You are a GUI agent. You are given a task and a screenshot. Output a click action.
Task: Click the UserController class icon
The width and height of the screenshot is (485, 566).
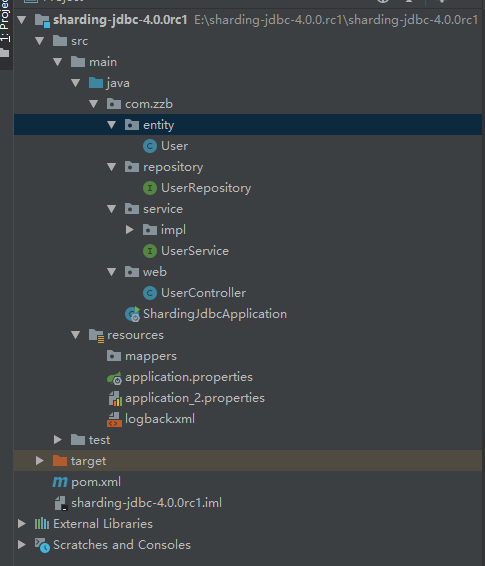[x=150, y=293]
